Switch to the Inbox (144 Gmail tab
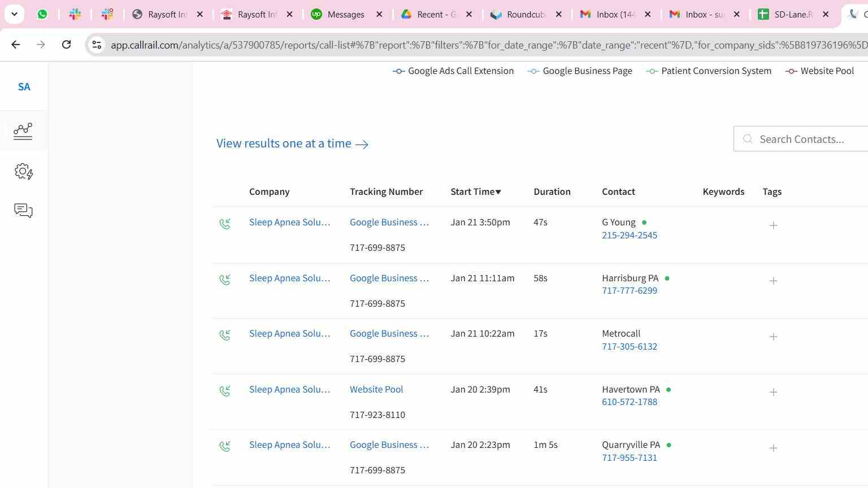The image size is (868, 488). (616, 15)
